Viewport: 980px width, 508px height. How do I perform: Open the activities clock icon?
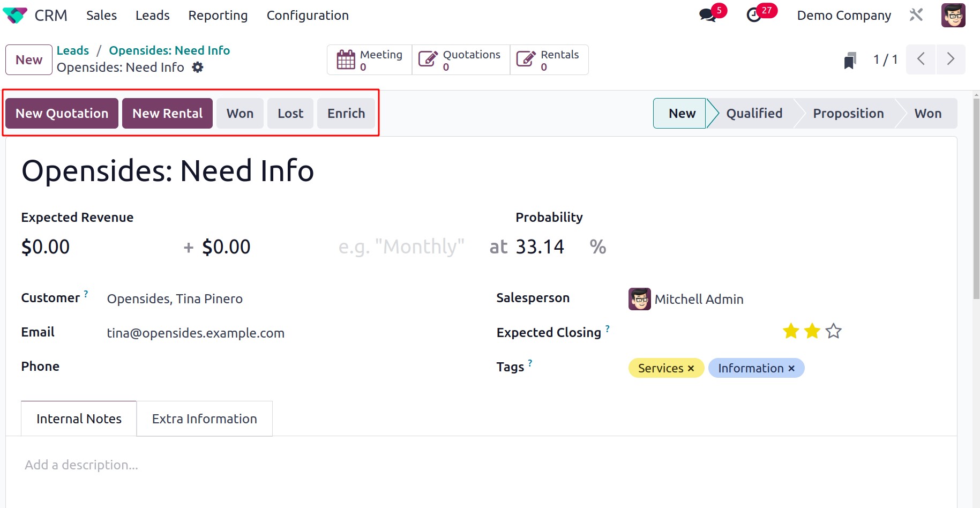click(x=754, y=15)
